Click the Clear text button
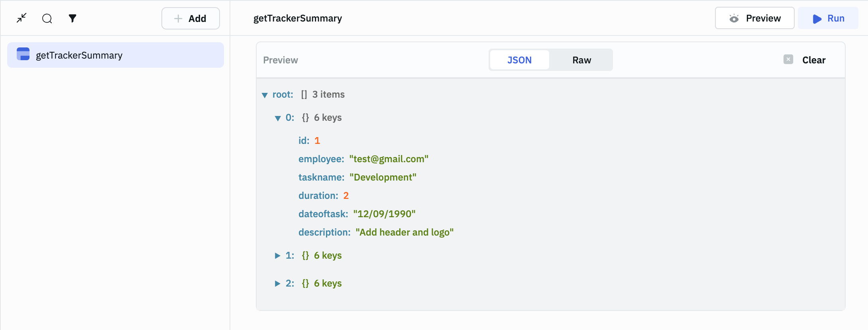Viewport: 868px width, 330px height. (813, 60)
